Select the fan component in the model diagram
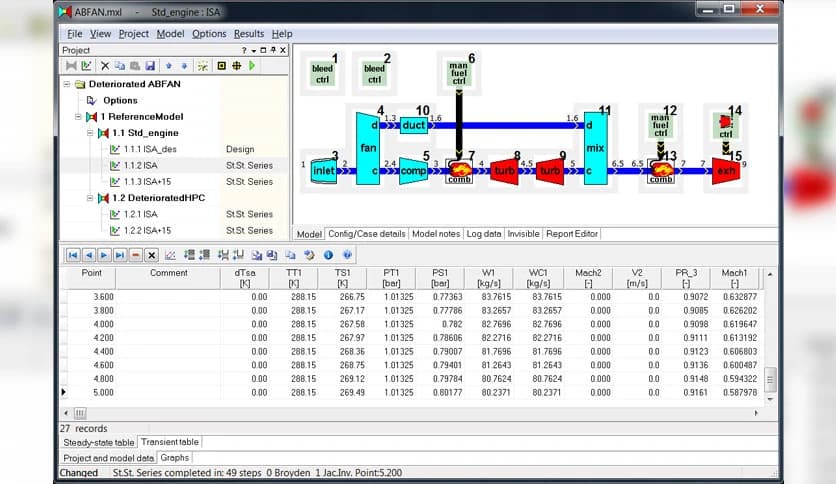The image size is (836, 484). click(367, 148)
